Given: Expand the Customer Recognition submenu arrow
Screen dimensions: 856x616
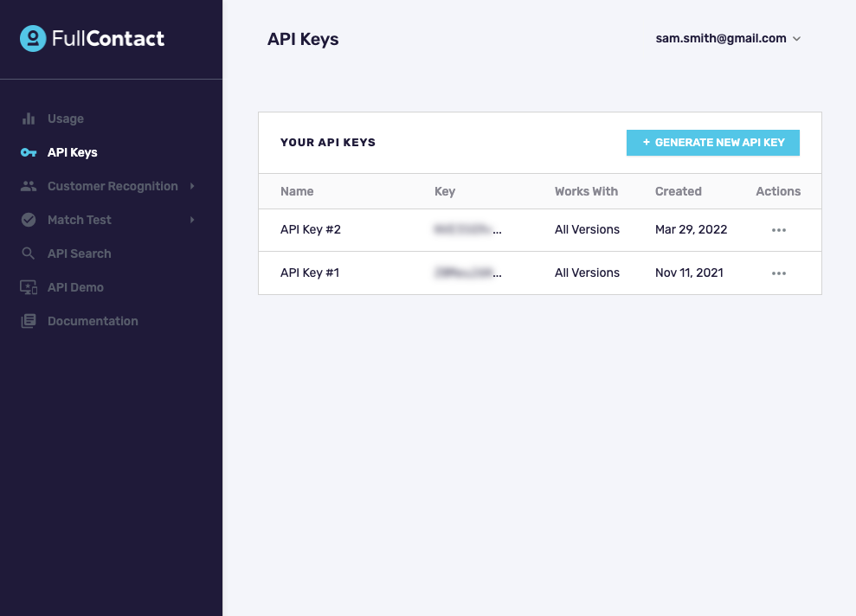Looking at the screenshot, I should point(192,186).
